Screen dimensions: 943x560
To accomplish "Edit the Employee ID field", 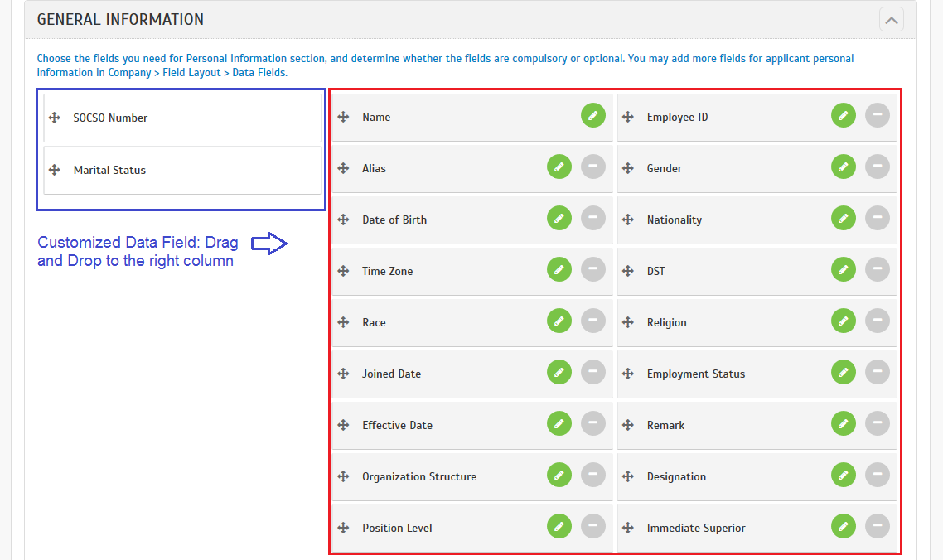I will click(843, 115).
